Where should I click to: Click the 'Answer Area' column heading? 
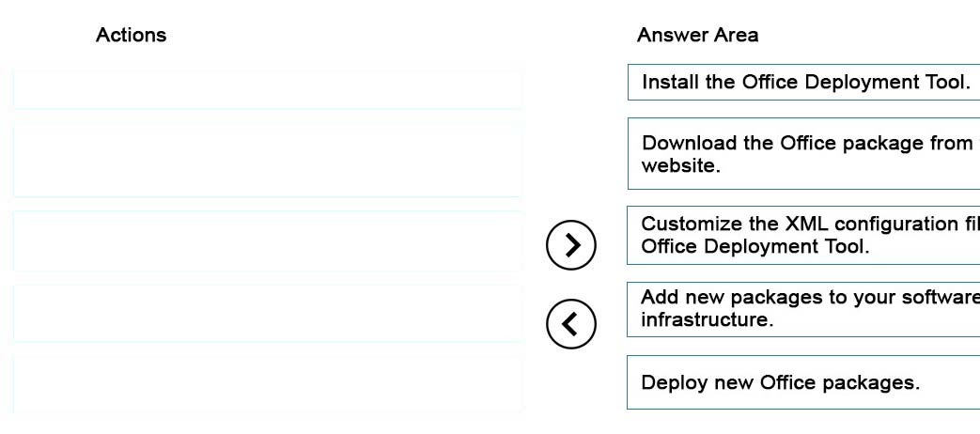pos(697,35)
